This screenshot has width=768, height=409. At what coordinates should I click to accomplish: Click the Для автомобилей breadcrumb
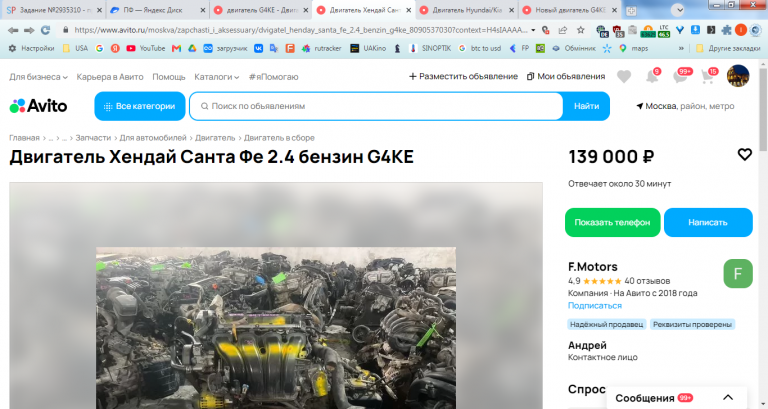(x=153, y=138)
